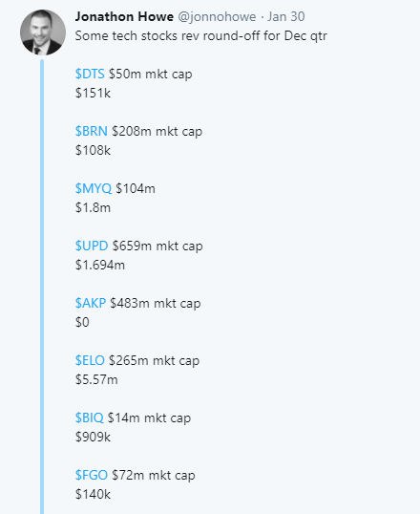Click the '$5.57m' revenue figure
Image resolution: width=420 pixels, height=514 pixels.
click(x=96, y=379)
